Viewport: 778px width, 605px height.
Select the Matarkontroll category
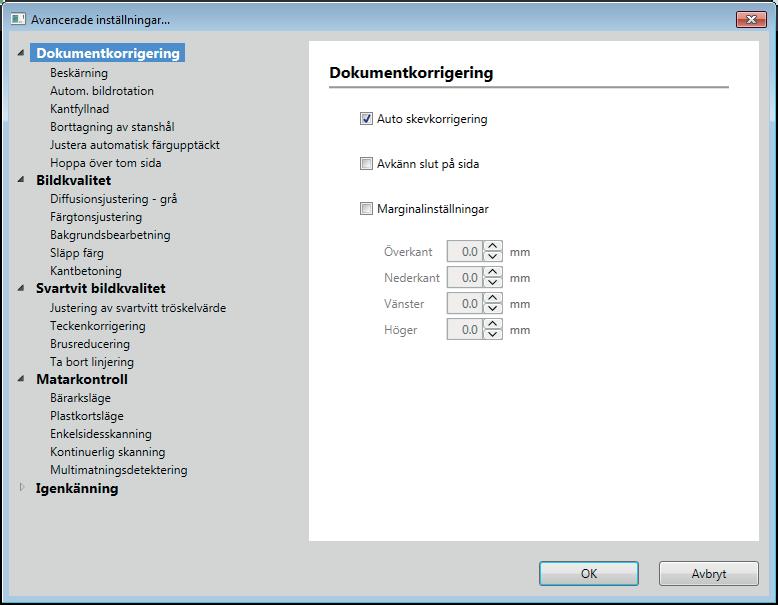click(82, 379)
